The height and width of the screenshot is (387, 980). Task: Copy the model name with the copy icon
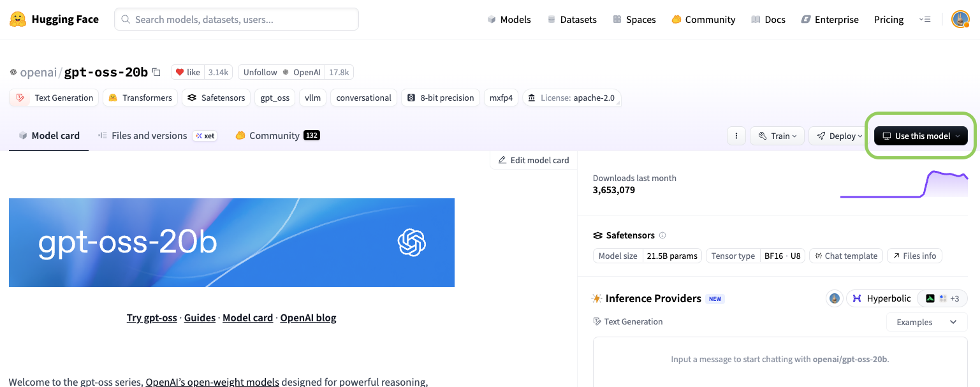[x=156, y=72]
